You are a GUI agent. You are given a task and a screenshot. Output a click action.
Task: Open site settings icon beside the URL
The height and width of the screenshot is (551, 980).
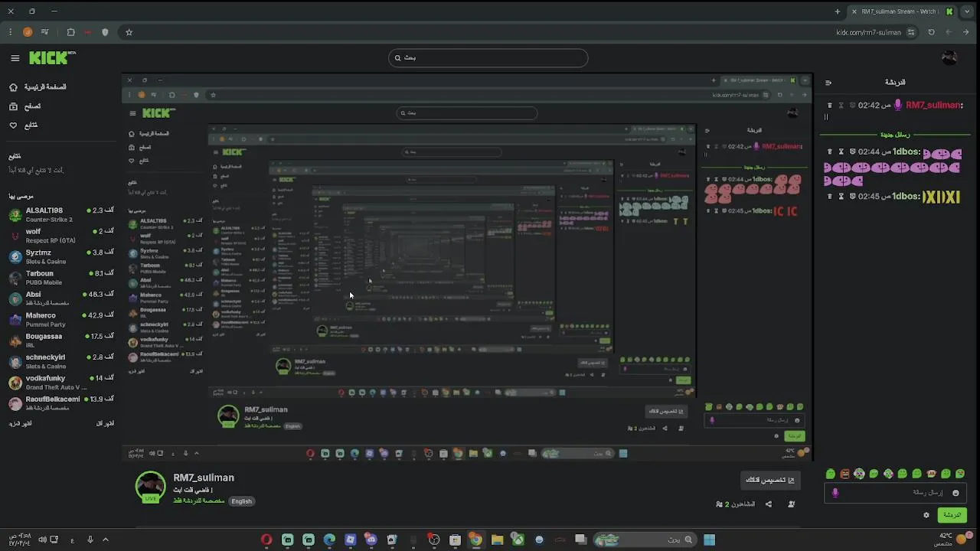(x=911, y=32)
